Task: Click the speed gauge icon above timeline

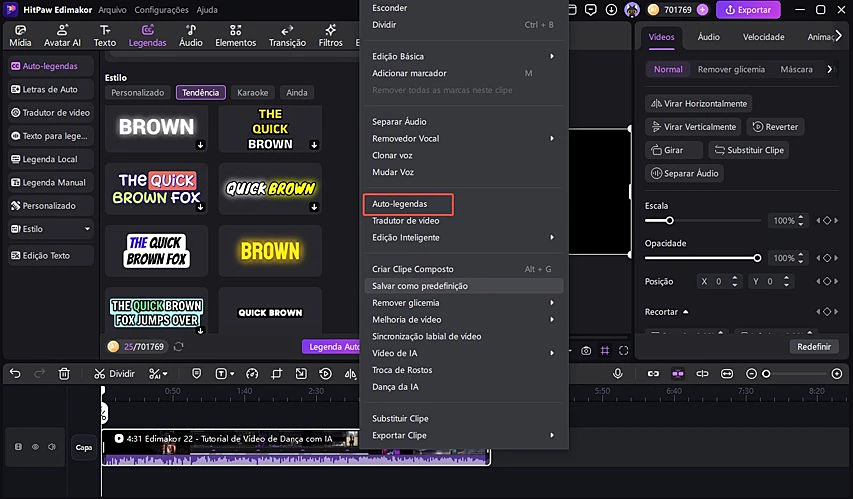Action: point(252,373)
